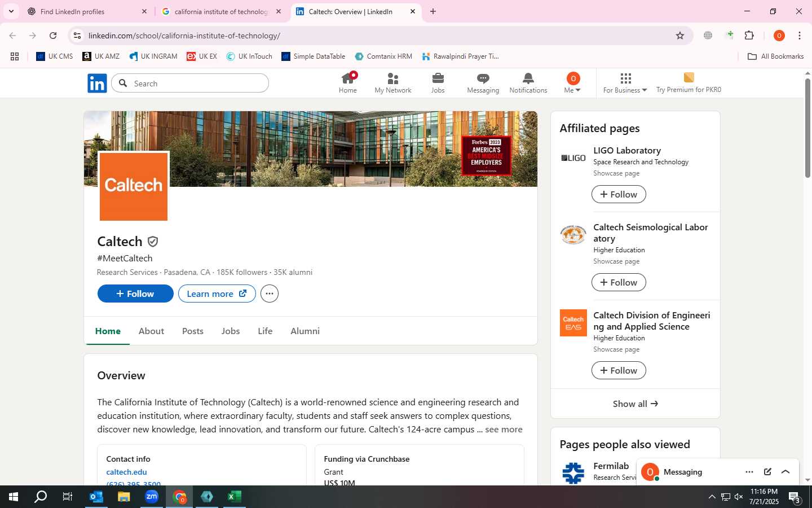The width and height of the screenshot is (812, 508).
Task: View site information icon
Action: point(77,36)
